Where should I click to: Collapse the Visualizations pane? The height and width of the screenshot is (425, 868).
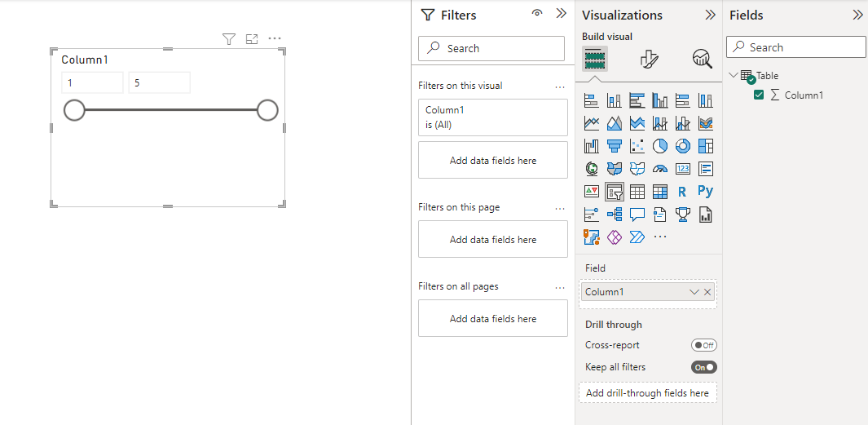[710, 15]
